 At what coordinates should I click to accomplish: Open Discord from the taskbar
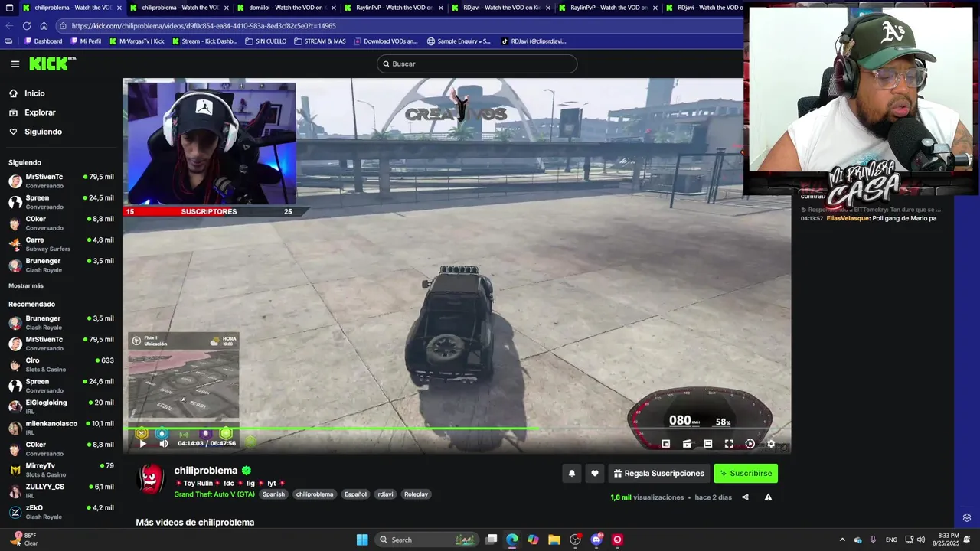(x=596, y=540)
